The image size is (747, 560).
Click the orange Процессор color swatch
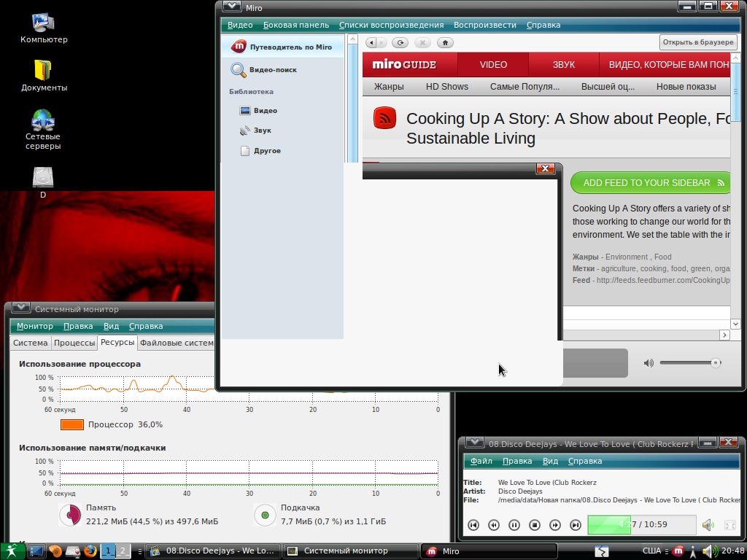pos(72,425)
